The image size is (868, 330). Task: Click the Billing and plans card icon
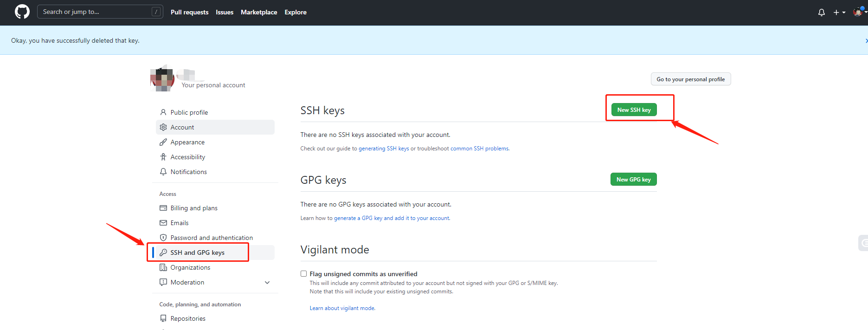coord(163,208)
